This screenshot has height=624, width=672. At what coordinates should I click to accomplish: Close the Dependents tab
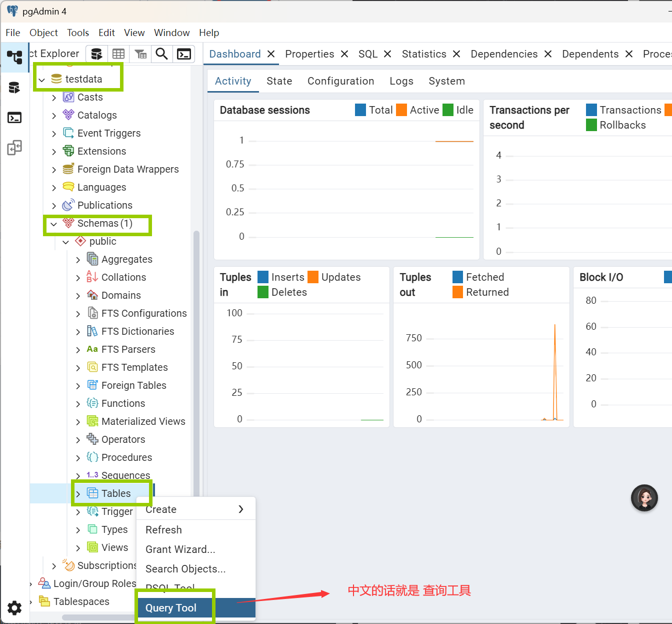[629, 54]
